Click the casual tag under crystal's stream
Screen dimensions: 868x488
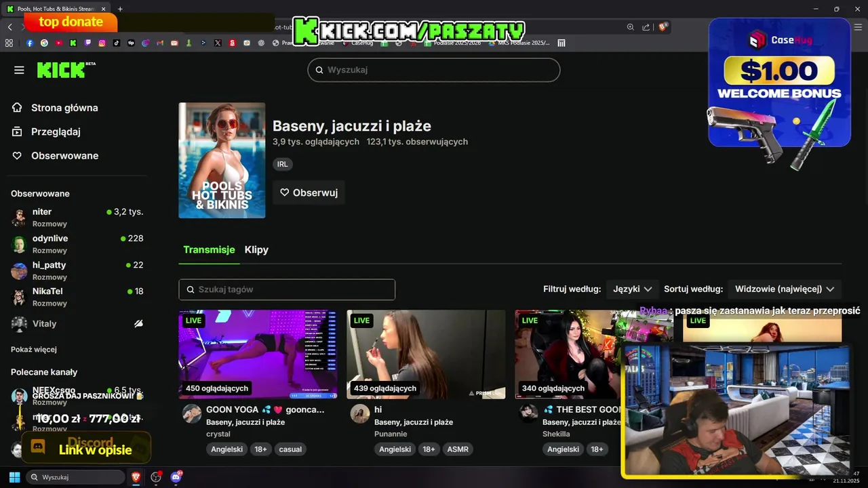pyautogui.click(x=290, y=449)
